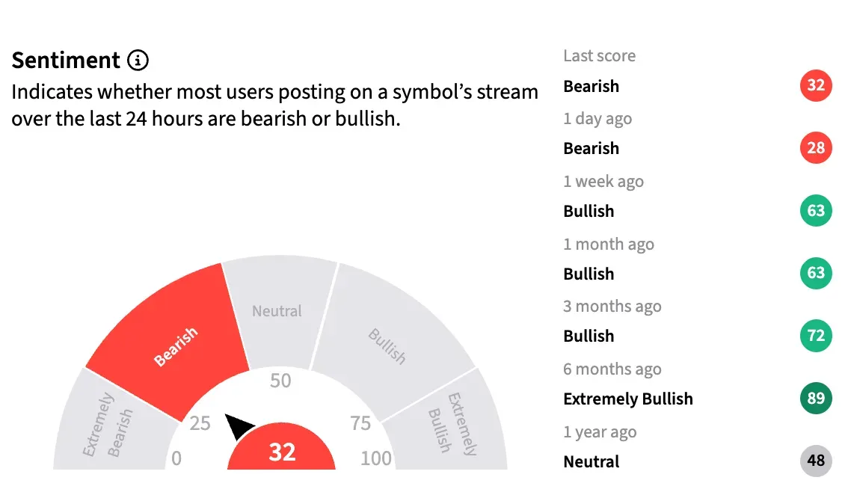
Task: Click the green 72 score badge
Action: (x=815, y=336)
